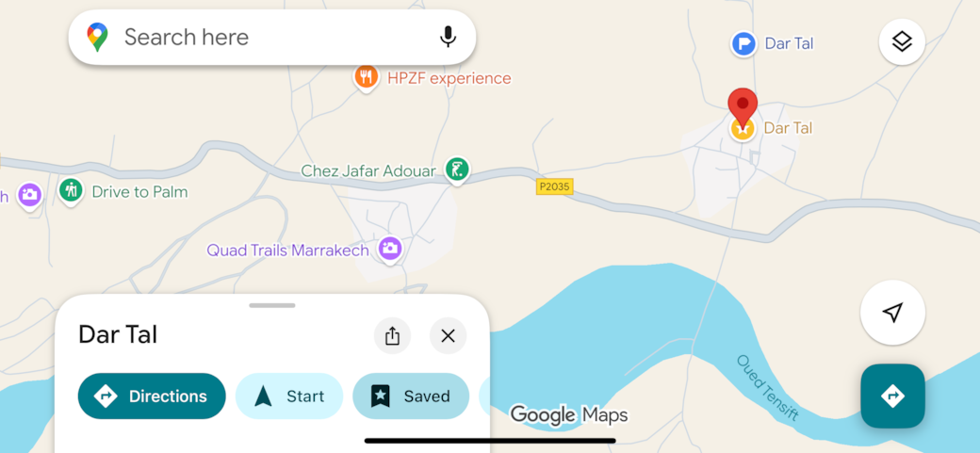Close the Dar Tal place card
The width and height of the screenshot is (980, 453).
tap(448, 335)
